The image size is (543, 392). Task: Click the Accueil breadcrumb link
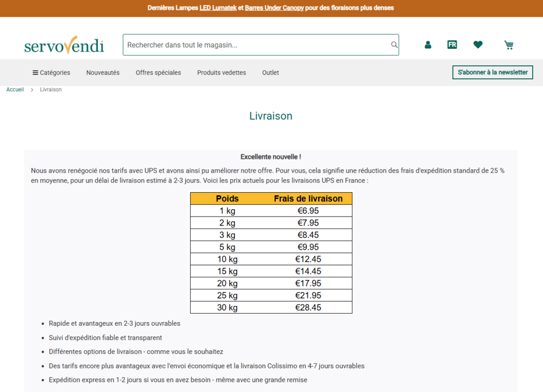tap(15, 90)
